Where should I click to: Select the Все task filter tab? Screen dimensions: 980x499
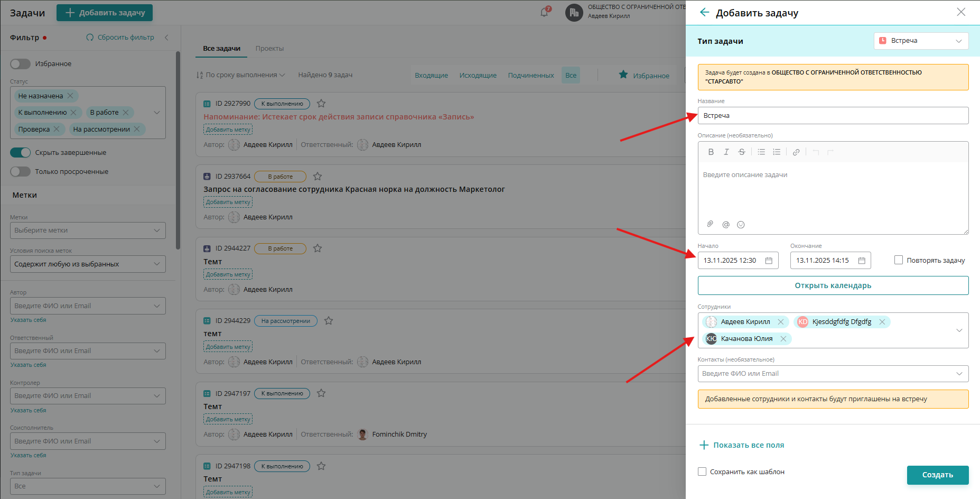[571, 76]
